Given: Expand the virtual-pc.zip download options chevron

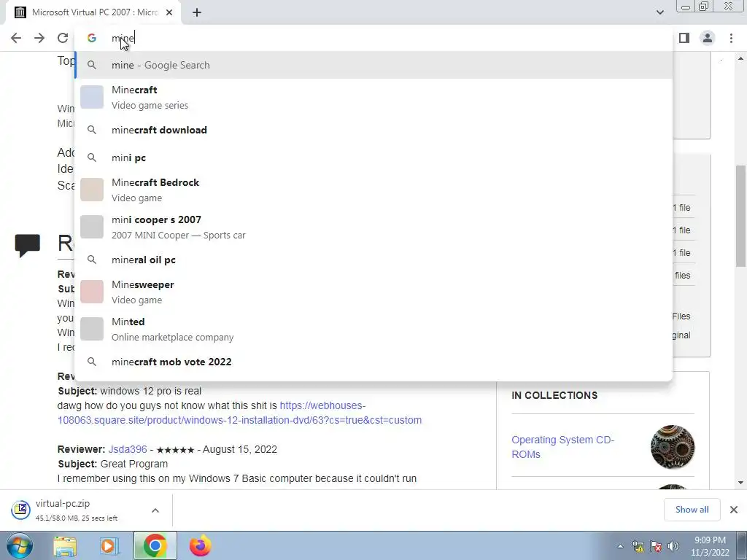Looking at the screenshot, I should pyautogui.click(x=155, y=510).
